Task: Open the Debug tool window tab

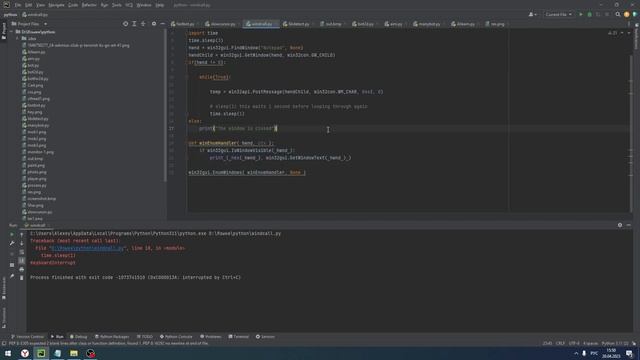Action: coord(79,337)
